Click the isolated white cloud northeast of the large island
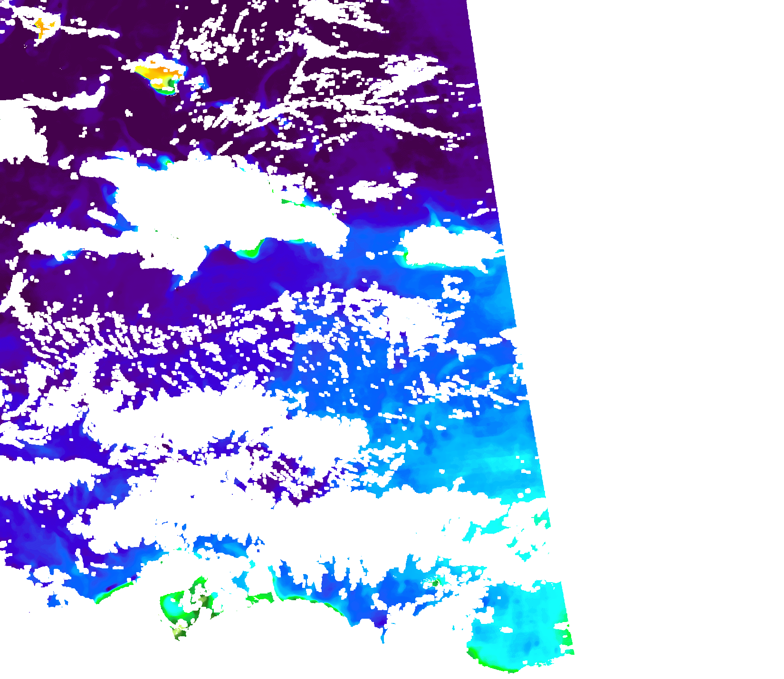The image size is (784, 679). 375,191
